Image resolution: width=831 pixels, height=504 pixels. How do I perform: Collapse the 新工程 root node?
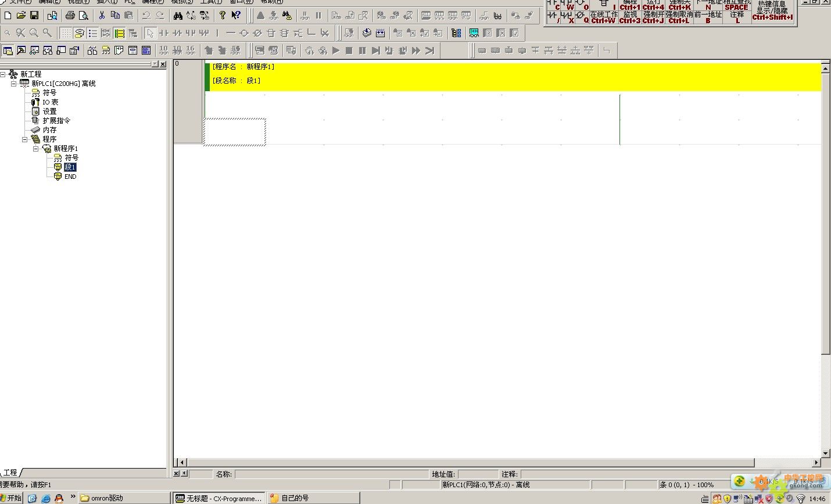[x=3, y=74]
